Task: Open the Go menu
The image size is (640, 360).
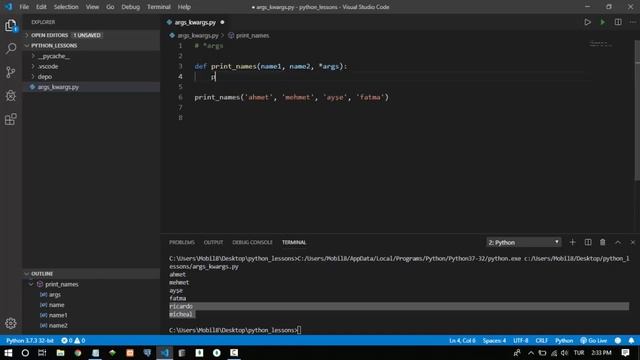Action: point(110,7)
